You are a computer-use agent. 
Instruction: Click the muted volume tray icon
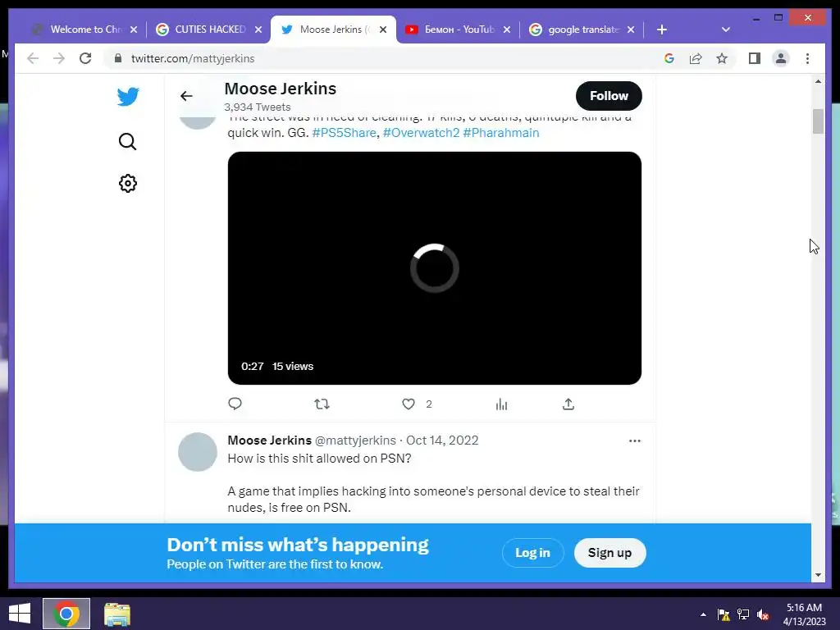pos(763,614)
